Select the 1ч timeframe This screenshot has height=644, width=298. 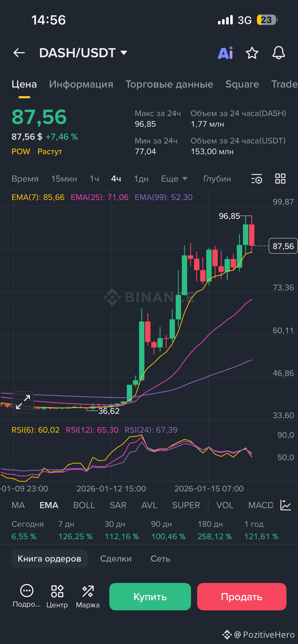point(94,179)
